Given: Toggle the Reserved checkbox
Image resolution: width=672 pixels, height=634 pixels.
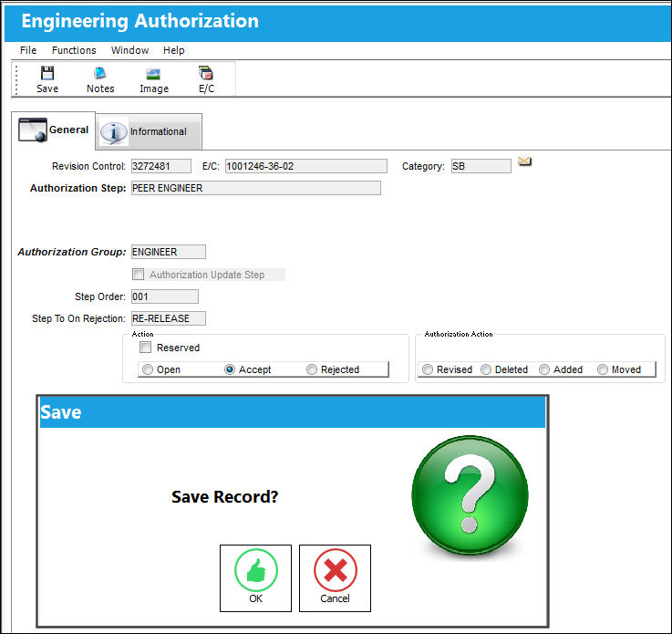Looking at the screenshot, I should 146,348.
